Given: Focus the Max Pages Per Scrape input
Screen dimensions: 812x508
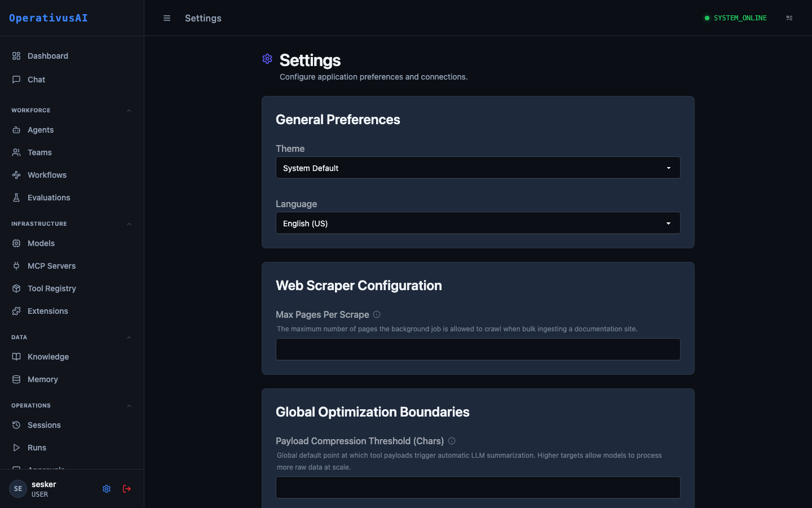Looking at the screenshot, I should click(478, 349).
